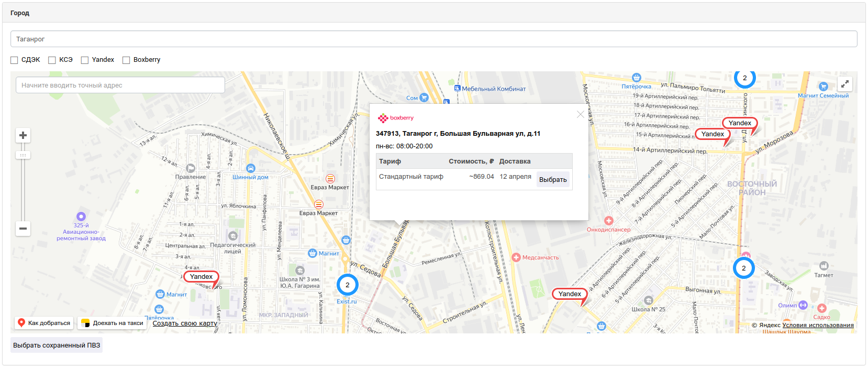
Task: Click the 'Доставка' column header
Action: pos(515,161)
